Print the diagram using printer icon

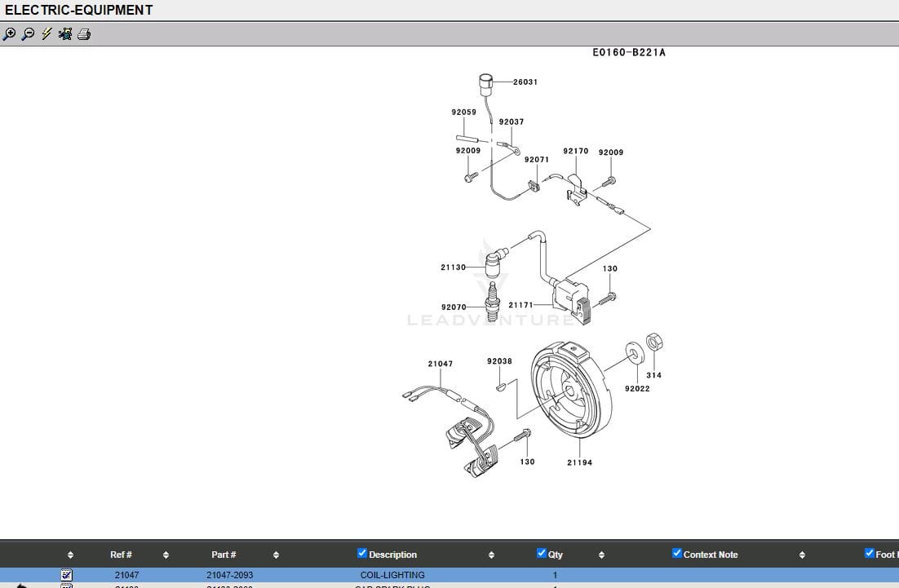pos(84,34)
